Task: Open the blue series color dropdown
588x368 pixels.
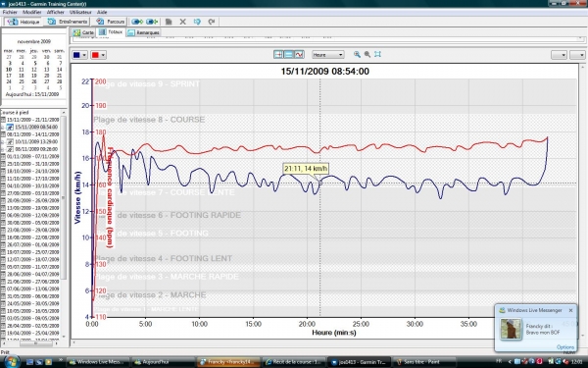Action: tap(79, 55)
